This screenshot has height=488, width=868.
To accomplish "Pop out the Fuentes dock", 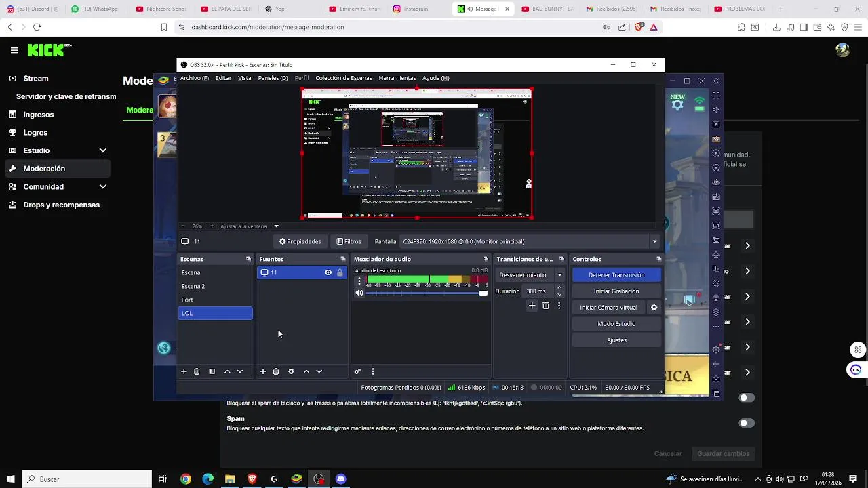I will click(342, 259).
